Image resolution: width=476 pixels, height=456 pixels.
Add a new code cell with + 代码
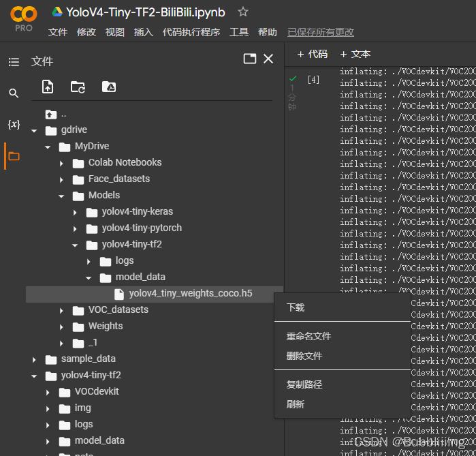coord(313,54)
